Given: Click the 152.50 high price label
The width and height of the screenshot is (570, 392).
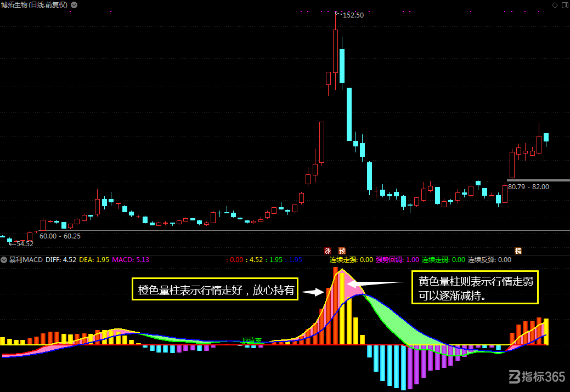Looking at the screenshot, I should (x=353, y=15).
